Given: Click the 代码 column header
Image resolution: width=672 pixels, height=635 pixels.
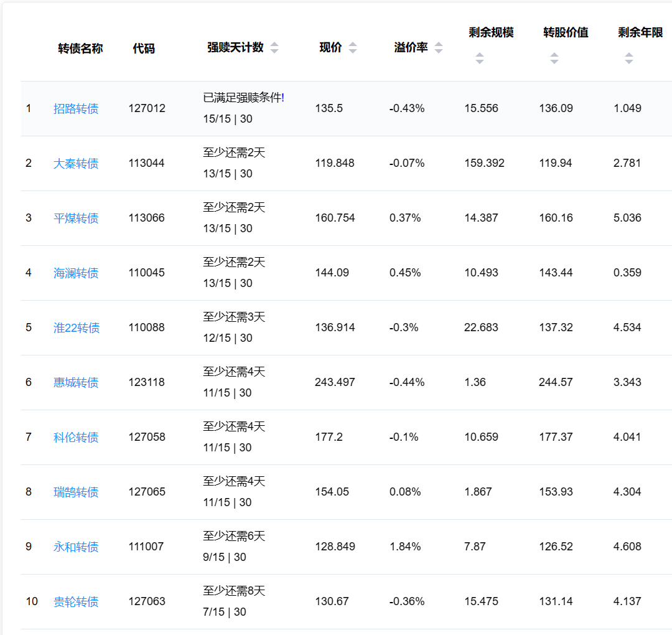Looking at the screenshot, I should click(144, 49).
